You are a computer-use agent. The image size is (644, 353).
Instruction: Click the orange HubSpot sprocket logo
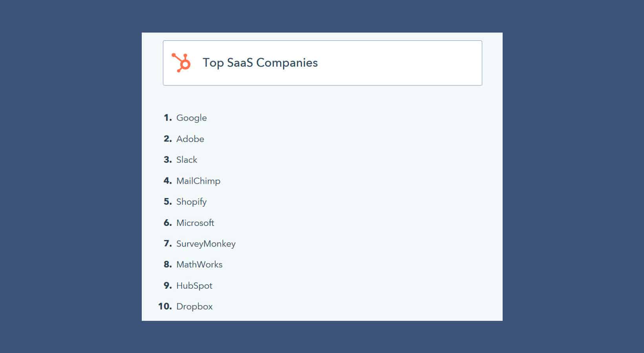pyautogui.click(x=181, y=63)
